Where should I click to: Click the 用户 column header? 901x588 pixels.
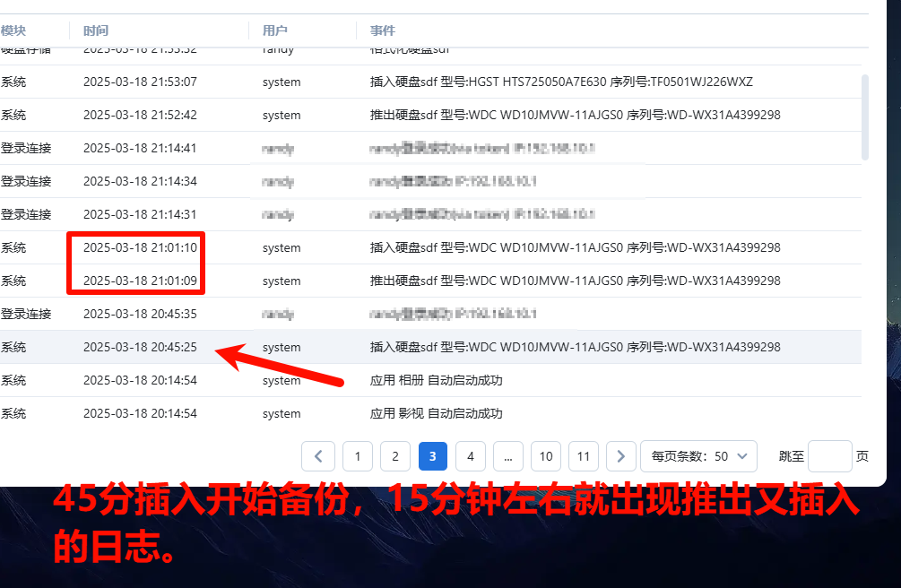click(x=275, y=30)
